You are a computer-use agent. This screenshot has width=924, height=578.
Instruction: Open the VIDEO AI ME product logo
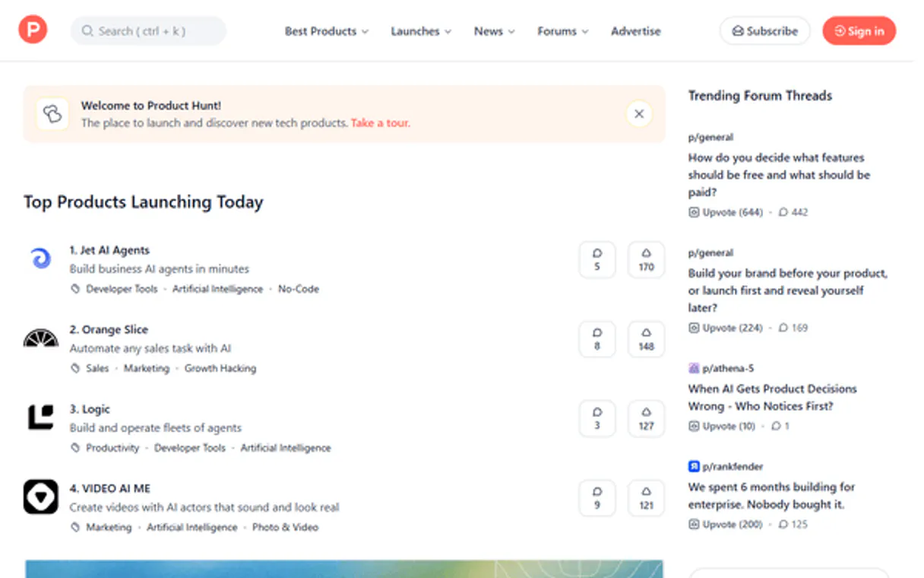pos(40,497)
